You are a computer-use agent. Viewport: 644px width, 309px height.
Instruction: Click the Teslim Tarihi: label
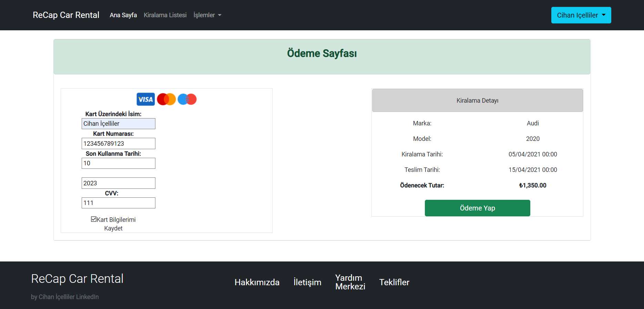[x=422, y=170]
